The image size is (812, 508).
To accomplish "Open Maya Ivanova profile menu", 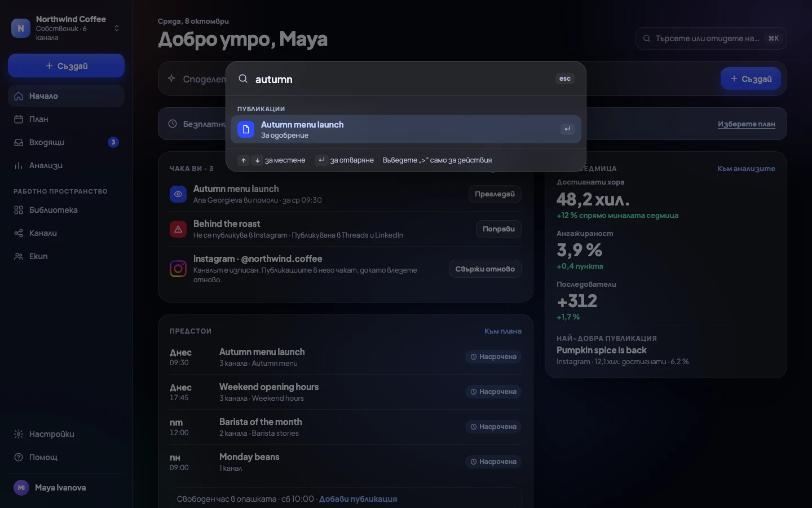I will (x=67, y=488).
